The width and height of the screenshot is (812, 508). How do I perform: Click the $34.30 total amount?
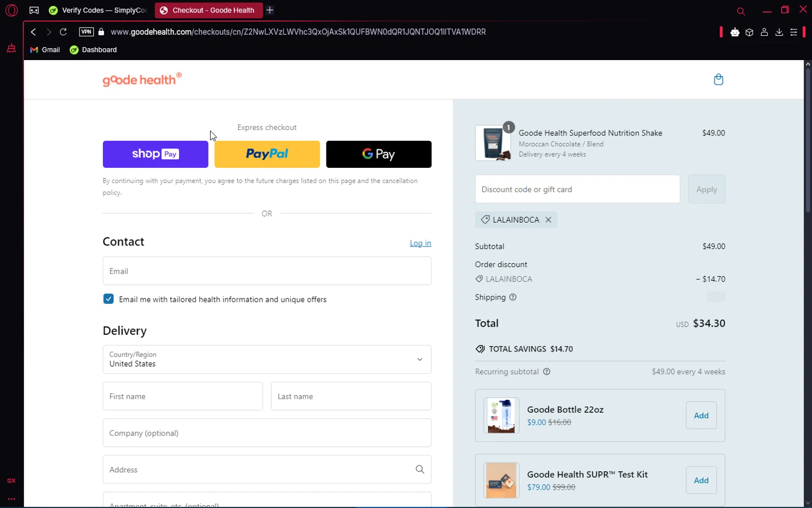[709, 323]
